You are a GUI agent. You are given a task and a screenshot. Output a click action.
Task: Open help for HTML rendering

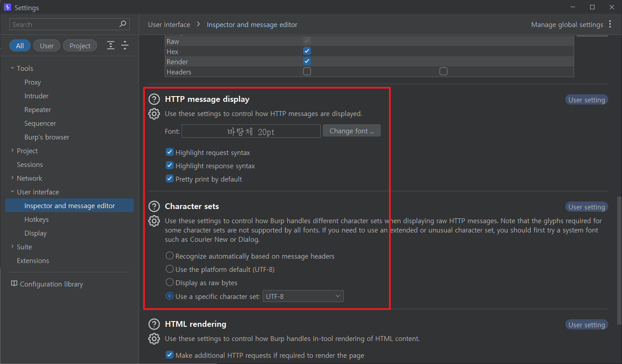click(x=154, y=324)
